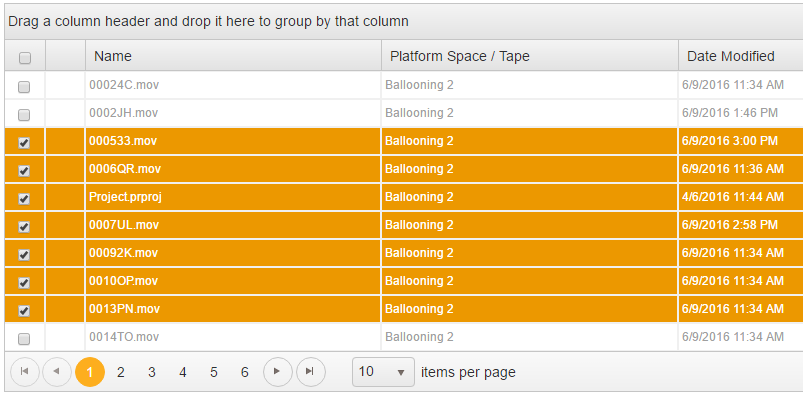Go to the first page arrow
This screenshot has width=803, height=395.
pos(24,372)
